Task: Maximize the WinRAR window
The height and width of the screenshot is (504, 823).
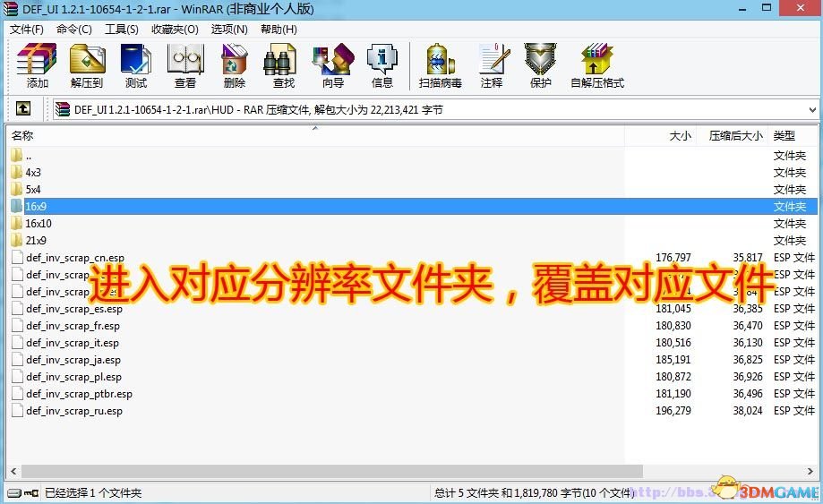Action: click(x=767, y=8)
